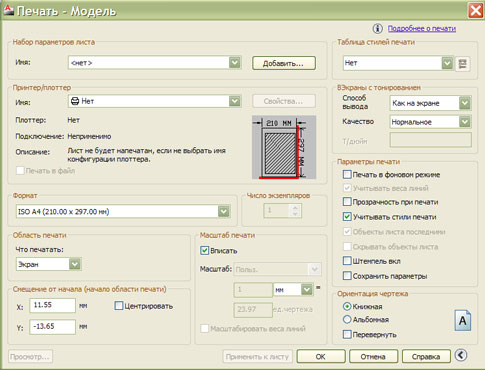Uncheck the Вписать checkbox

click(204, 250)
